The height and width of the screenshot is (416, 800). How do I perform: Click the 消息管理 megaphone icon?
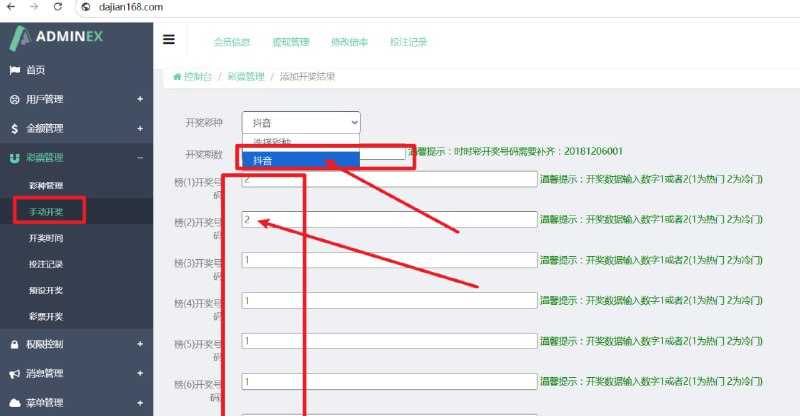14,373
